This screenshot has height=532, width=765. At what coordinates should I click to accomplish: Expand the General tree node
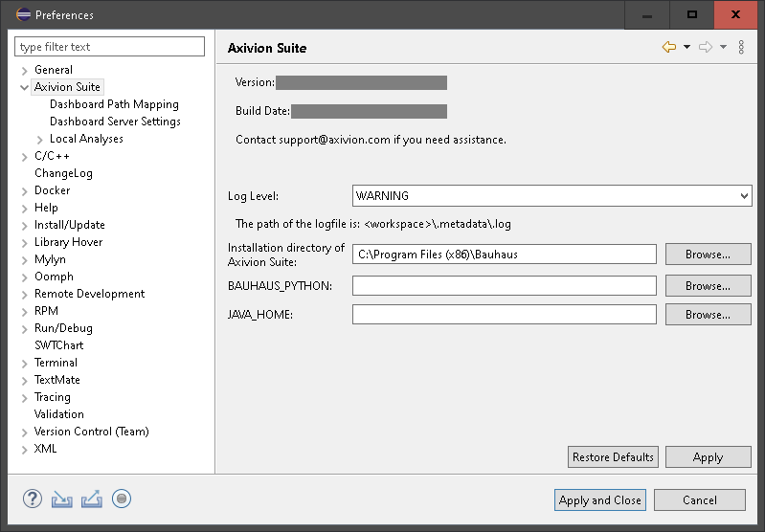tap(24, 71)
